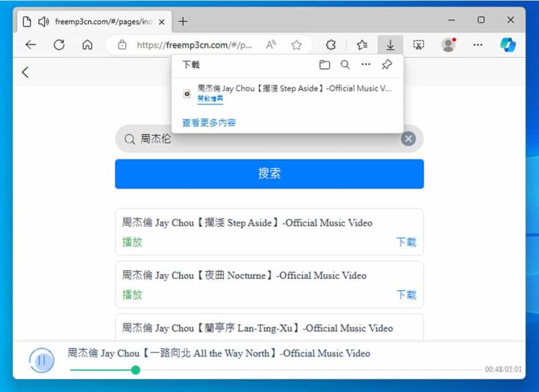The height and width of the screenshot is (392, 539).
Task: Open the user profile avatar
Action: coord(448,44)
